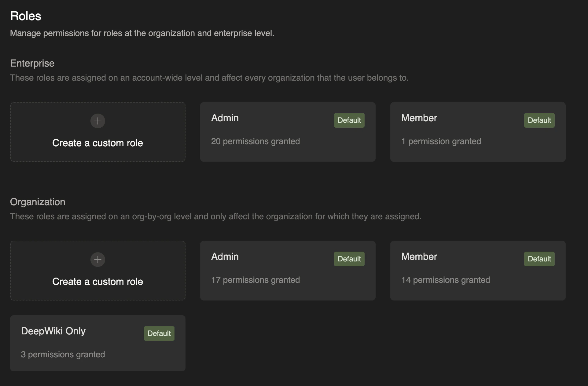The width and height of the screenshot is (588, 386).
Task: Click '17 permissions granted' text
Action: 255,280
